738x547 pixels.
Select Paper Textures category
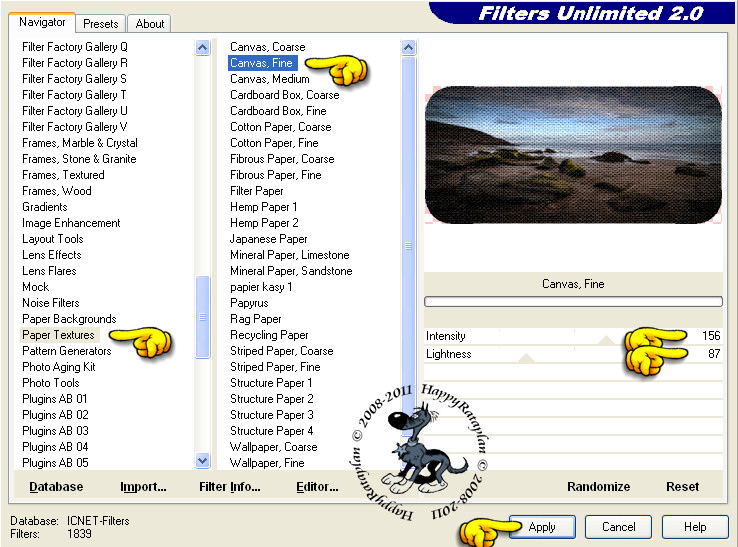pyautogui.click(x=58, y=335)
